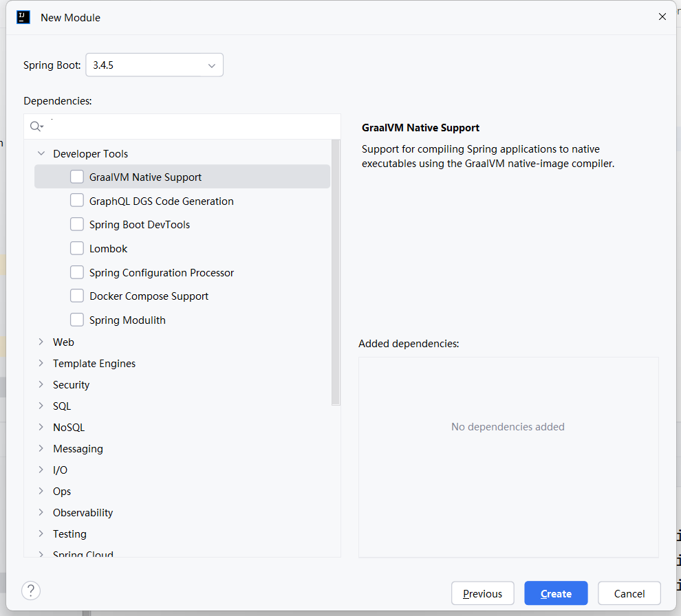Check GraalVM Native Support
Viewport: 681px width, 616px height.
pos(77,177)
